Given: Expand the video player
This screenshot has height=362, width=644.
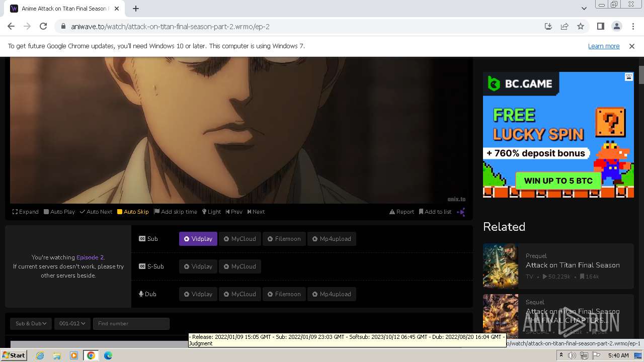Looking at the screenshot, I should [26, 212].
